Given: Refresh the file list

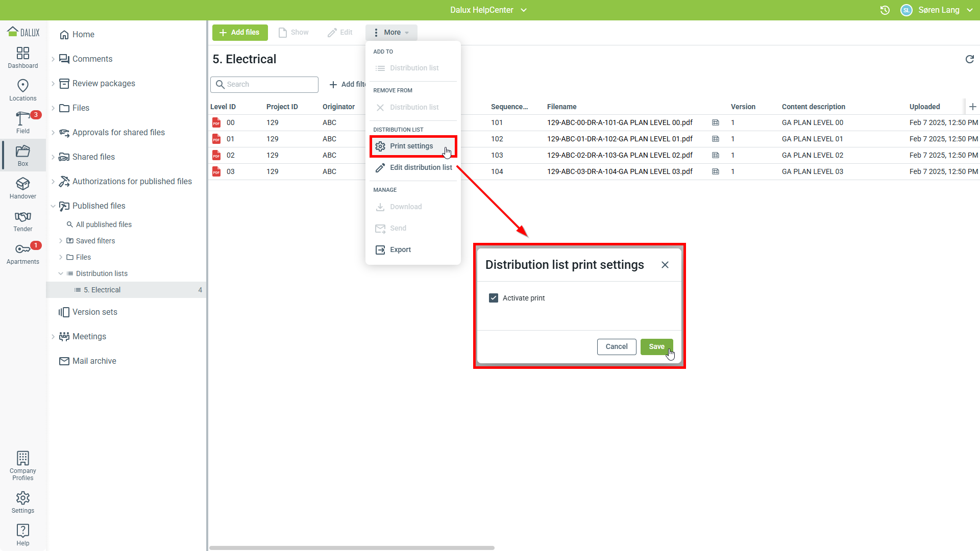Looking at the screenshot, I should (970, 59).
